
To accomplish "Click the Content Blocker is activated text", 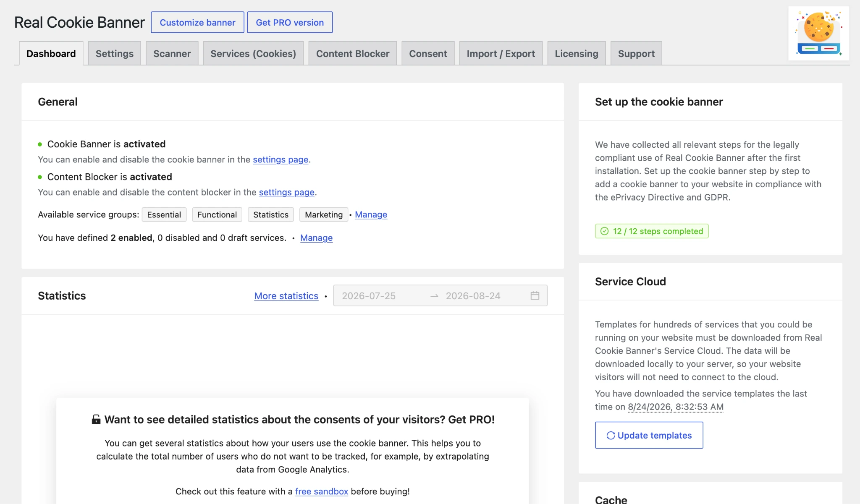I will tap(110, 177).
